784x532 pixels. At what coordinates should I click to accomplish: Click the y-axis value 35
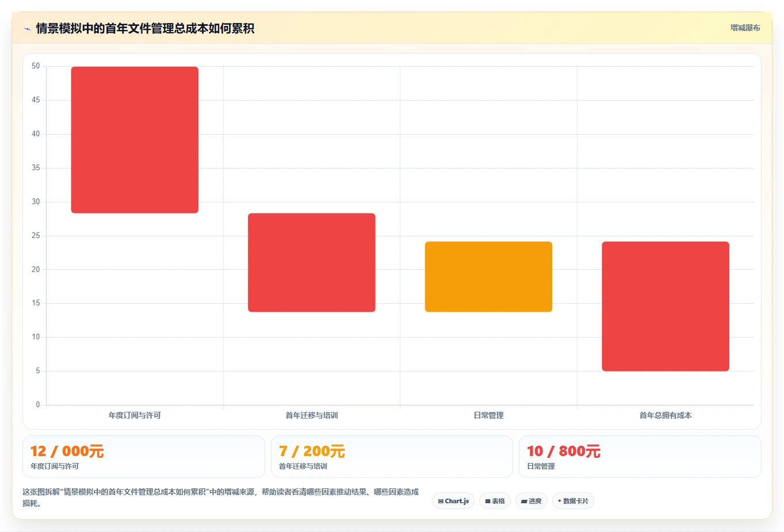pos(36,168)
